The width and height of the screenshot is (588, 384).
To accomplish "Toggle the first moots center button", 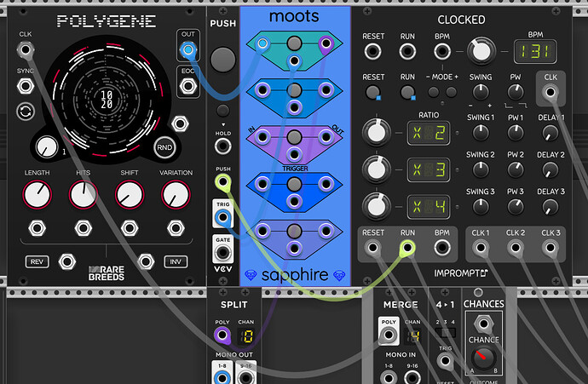I will point(294,43).
